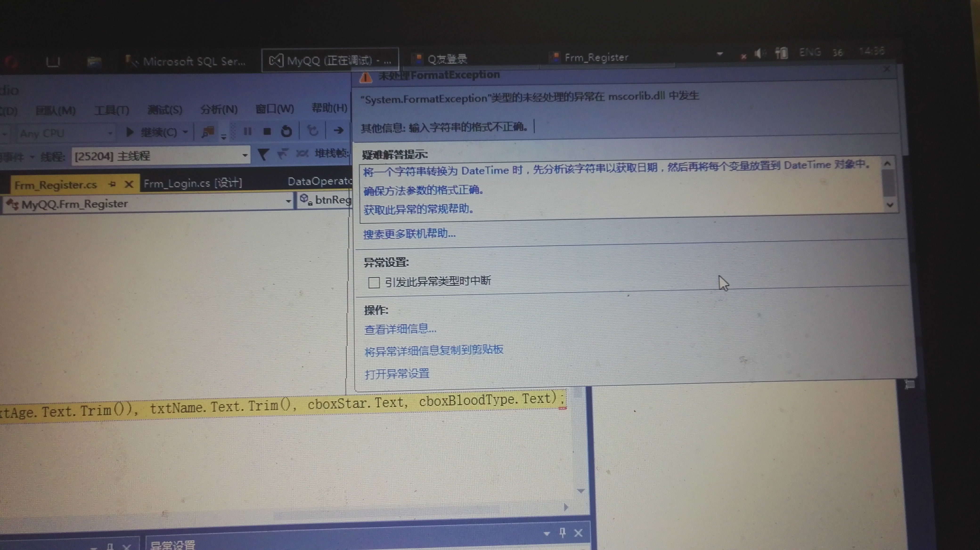Open DateTime string conversion troubleshooting tip

(616, 168)
